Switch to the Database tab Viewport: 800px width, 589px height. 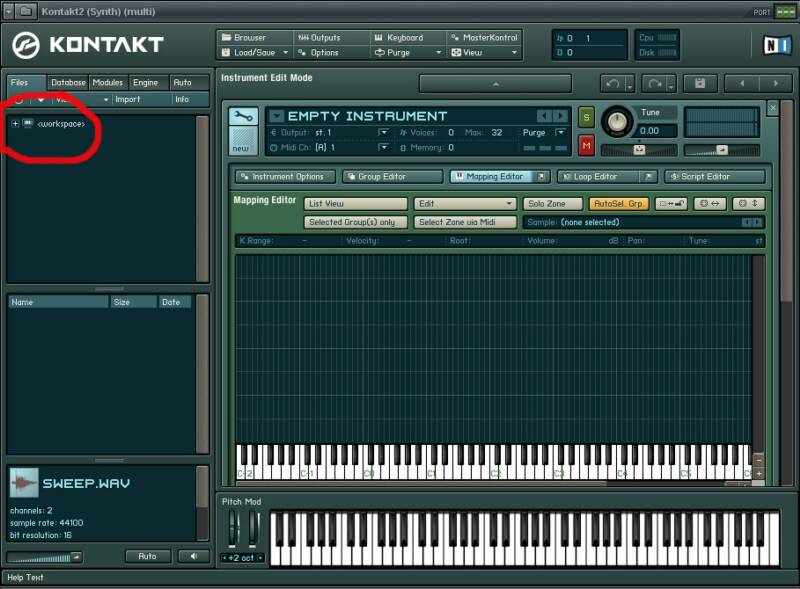68,82
